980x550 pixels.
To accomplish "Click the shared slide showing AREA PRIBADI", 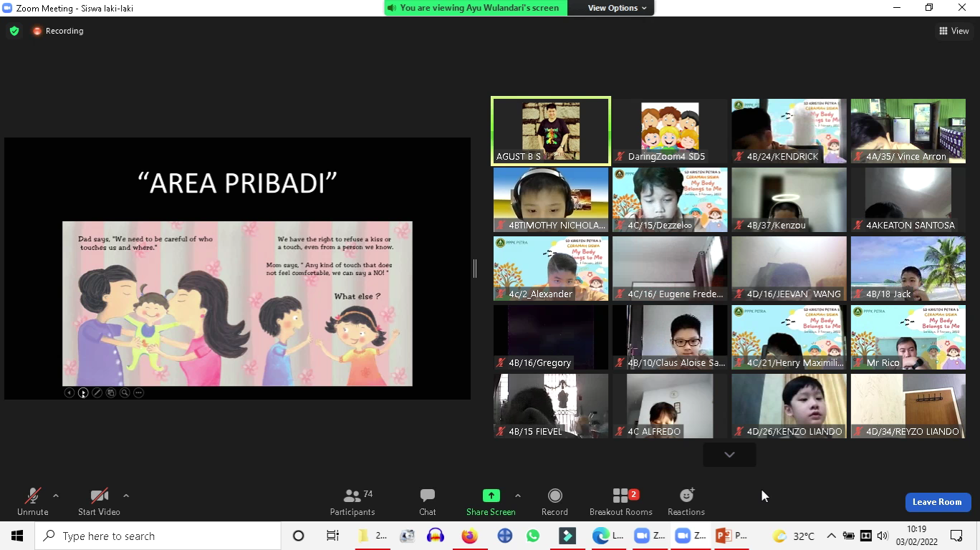I will pyautogui.click(x=237, y=269).
